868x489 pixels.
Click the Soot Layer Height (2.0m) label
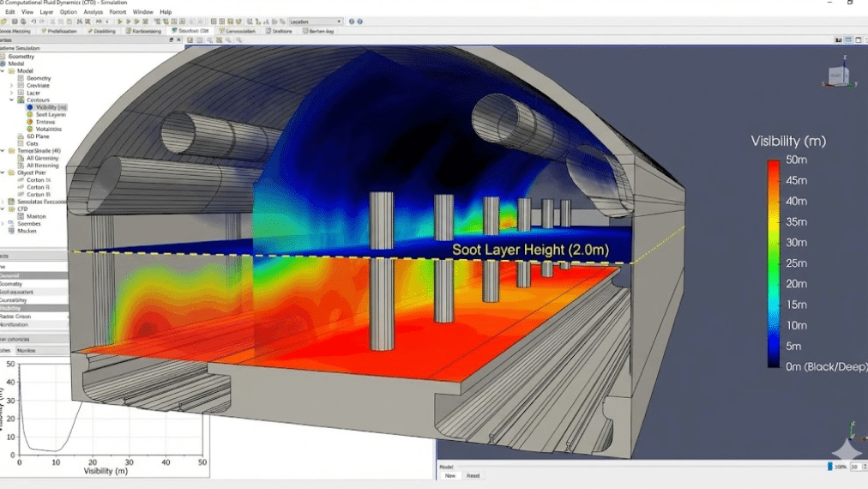530,250
